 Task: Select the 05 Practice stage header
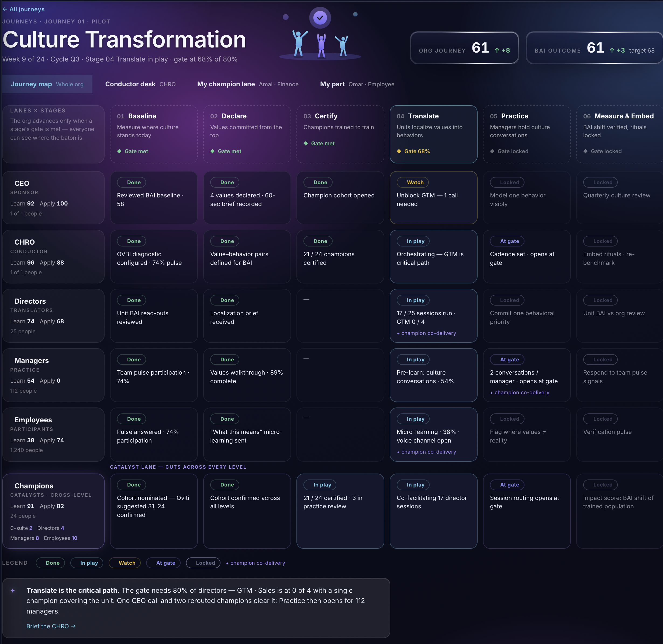pyautogui.click(x=527, y=134)
